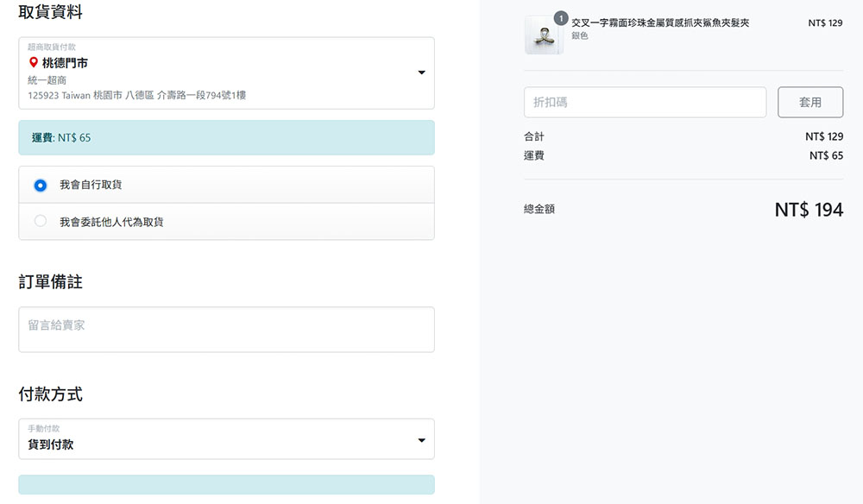Select the 我會委託他人代為取貨 radio option
The width and height of the screenshot is (863, 504).
41,221
